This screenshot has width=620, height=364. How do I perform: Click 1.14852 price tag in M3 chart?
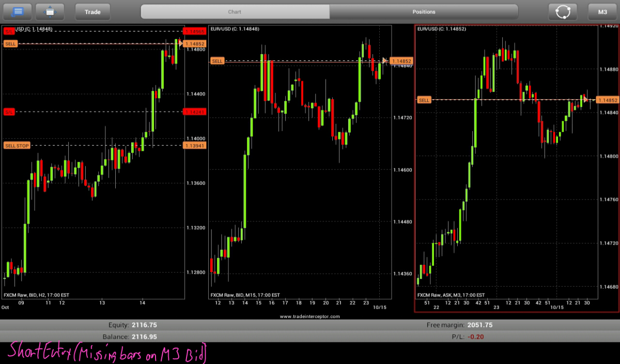tap(607, 100)
